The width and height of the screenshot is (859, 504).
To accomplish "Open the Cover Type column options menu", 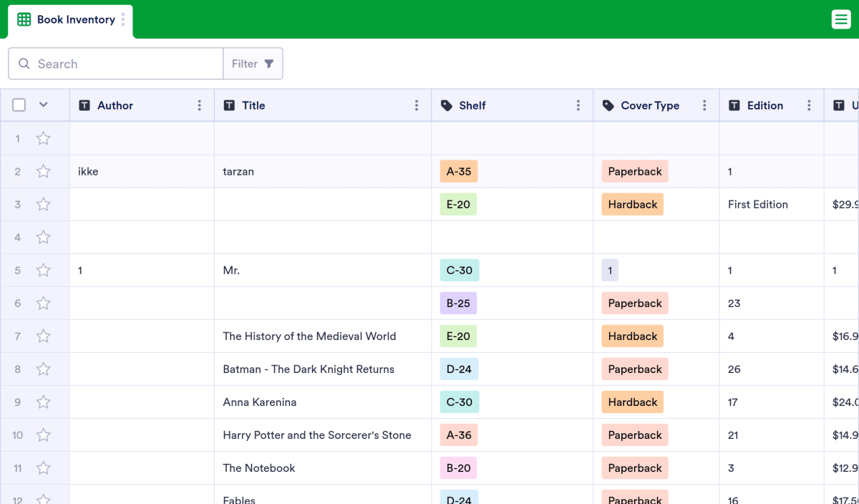I will click(704, 105).
